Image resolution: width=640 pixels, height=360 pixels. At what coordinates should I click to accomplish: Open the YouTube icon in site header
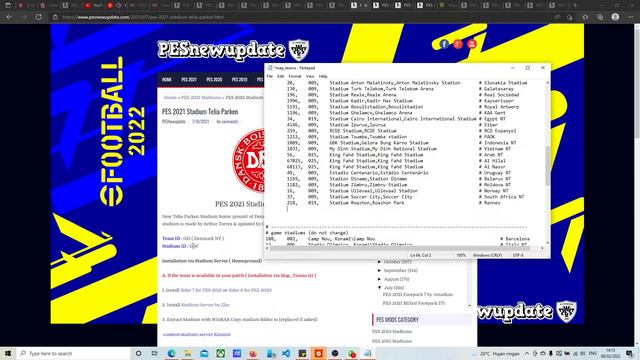[472, 44]
